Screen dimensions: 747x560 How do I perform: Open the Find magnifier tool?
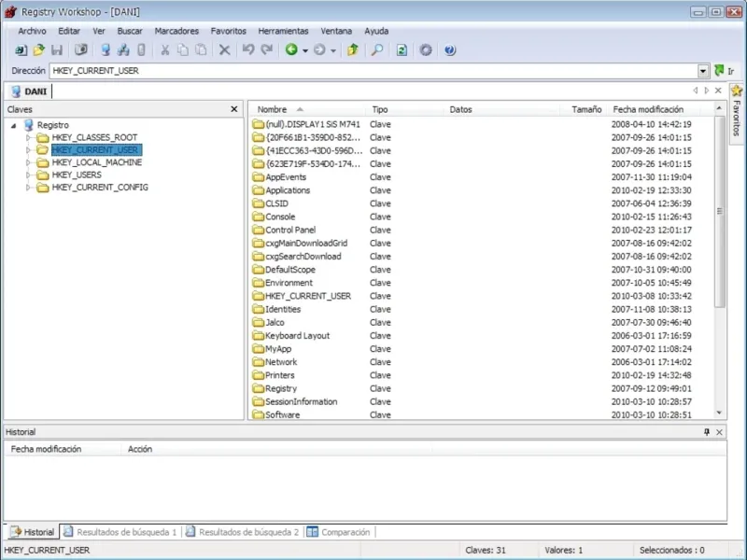(x=377, y=50)
